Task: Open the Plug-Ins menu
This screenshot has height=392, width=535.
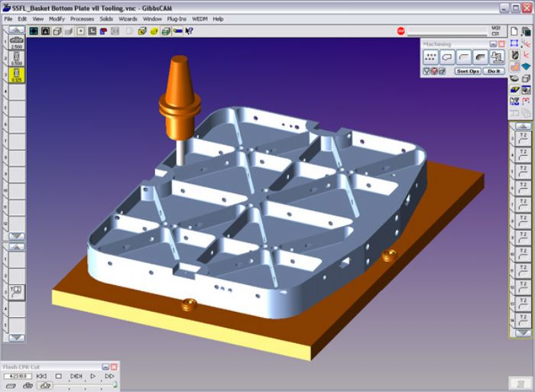Action: click(177, 19)
